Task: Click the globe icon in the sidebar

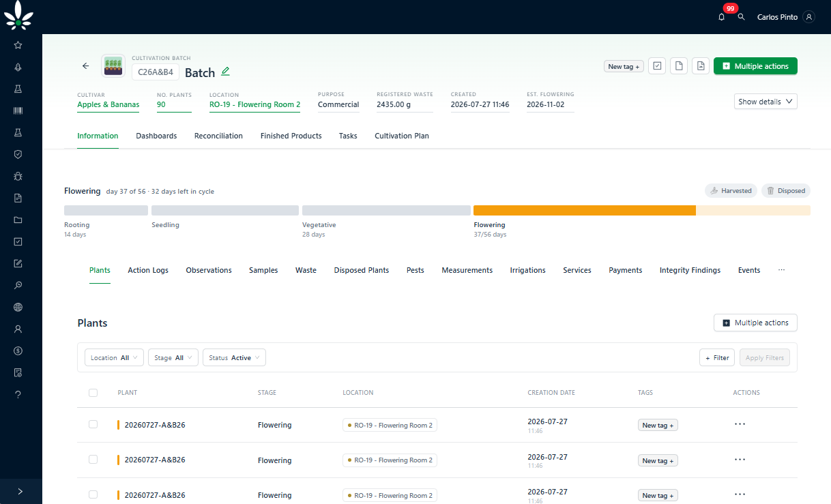Action: (18, 307)
